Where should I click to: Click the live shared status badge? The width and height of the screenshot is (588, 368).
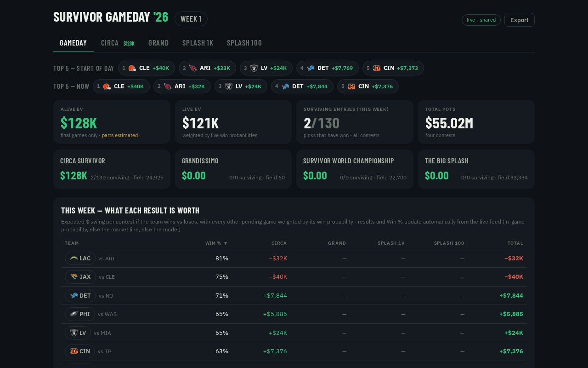click(x=481, y=20)
